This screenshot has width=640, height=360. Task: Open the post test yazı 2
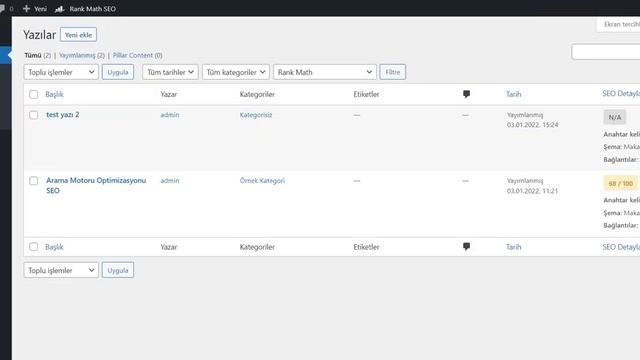[63, 115]
